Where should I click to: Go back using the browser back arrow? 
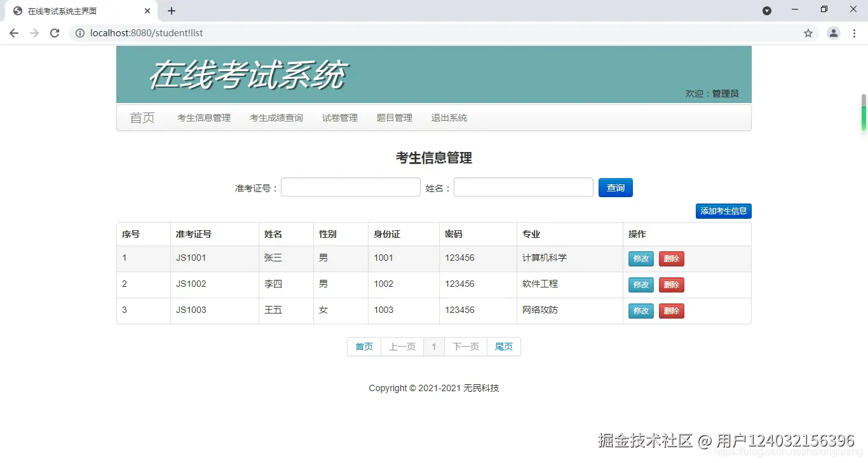(x=14, y=33)
